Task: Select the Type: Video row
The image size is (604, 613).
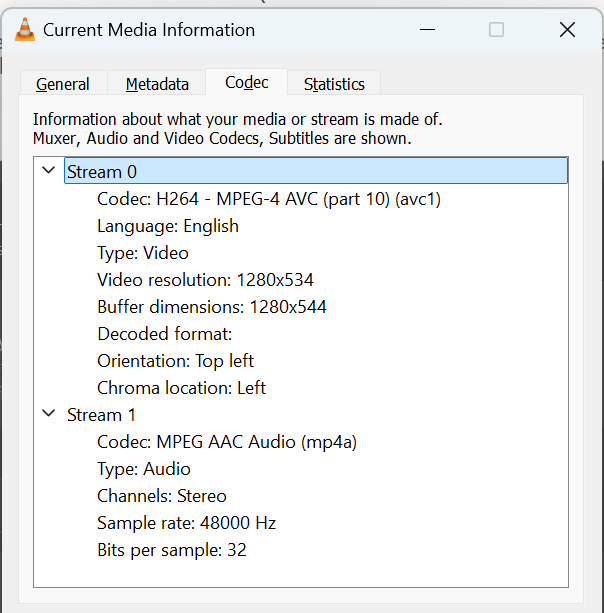Action: 143,253
